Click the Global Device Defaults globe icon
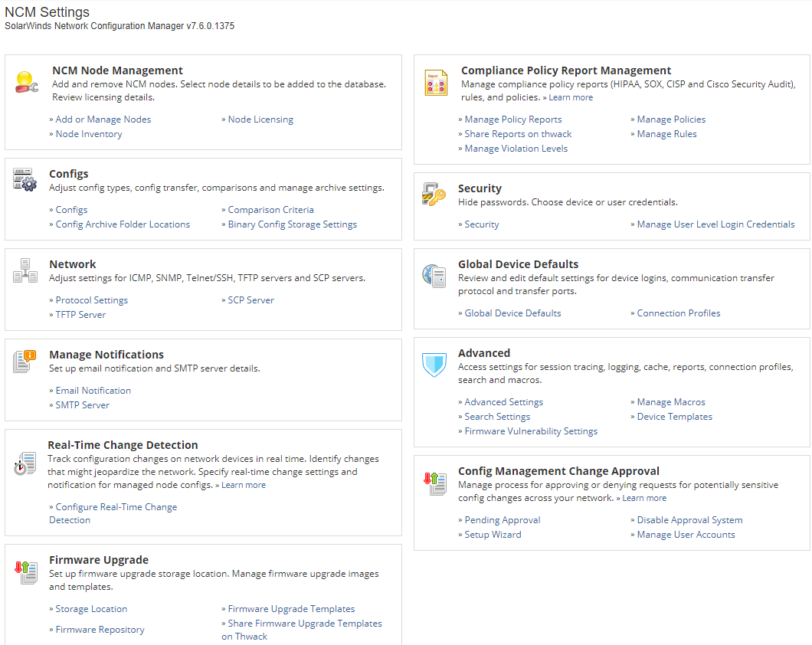 coord(434,276)
